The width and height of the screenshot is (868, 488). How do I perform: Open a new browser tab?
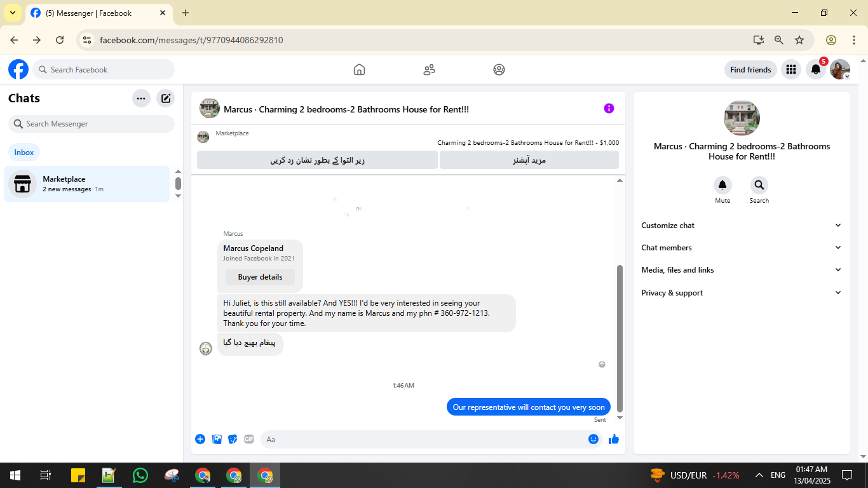(186, 13)
